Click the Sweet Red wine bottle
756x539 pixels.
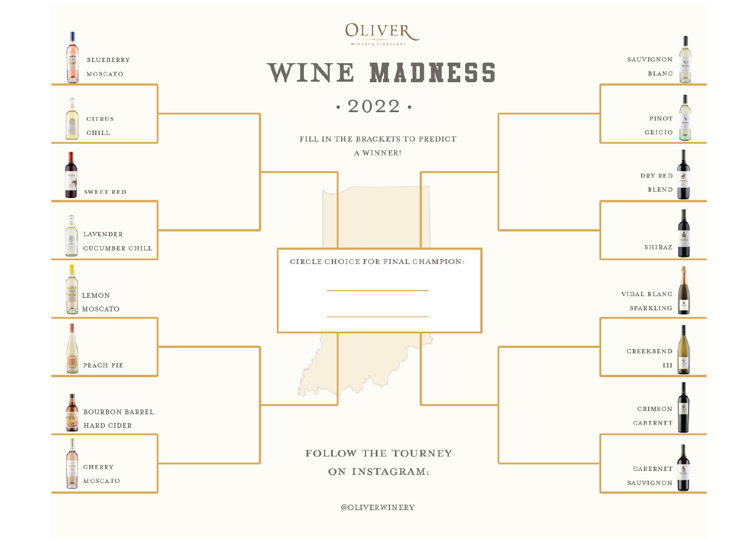click(71, 175)
